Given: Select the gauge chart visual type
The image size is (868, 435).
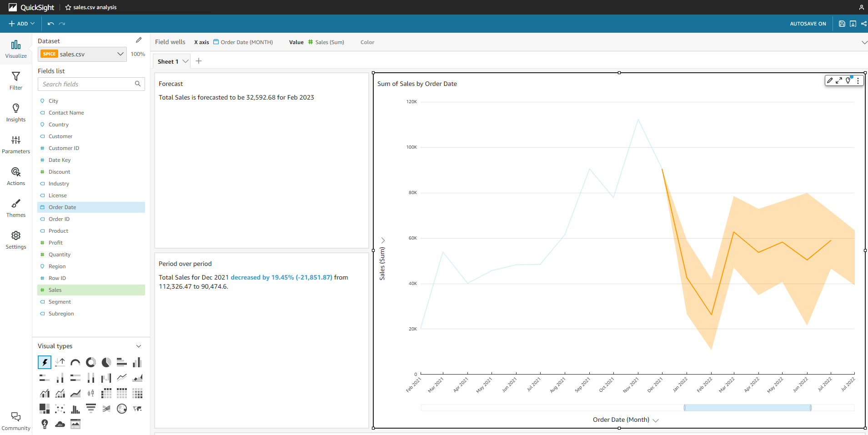Looking at the screenshot, I should point(75,362).
